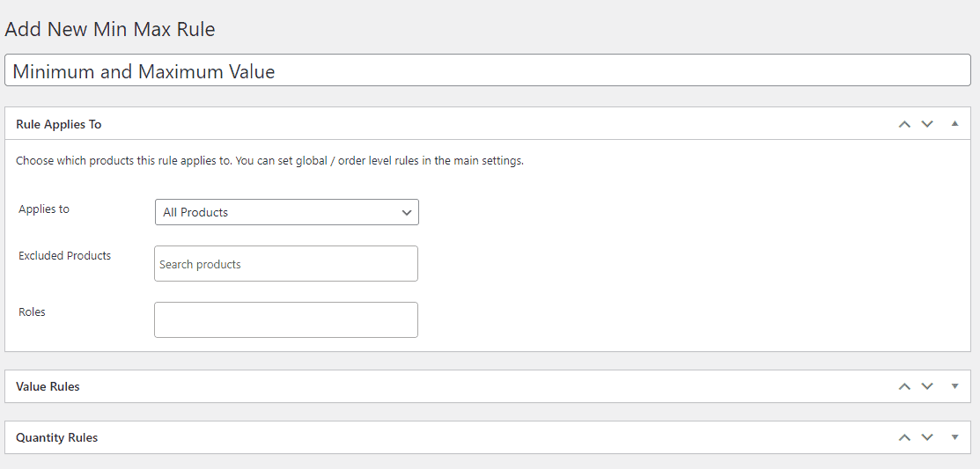
Task: Click inside the Roles selection box
Action: [286, 319]
